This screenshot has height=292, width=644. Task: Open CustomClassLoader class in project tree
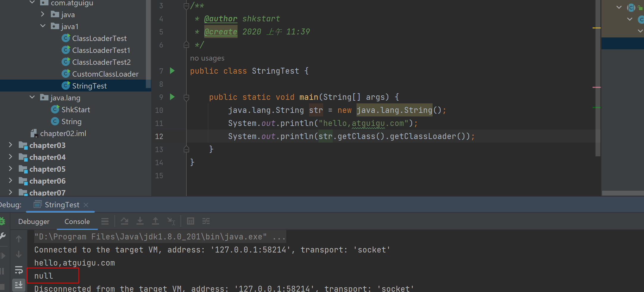coord(105,74)
